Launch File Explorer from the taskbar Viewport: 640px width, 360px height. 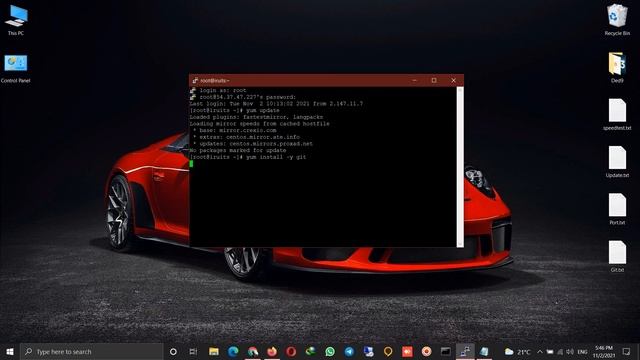point(213,351)
